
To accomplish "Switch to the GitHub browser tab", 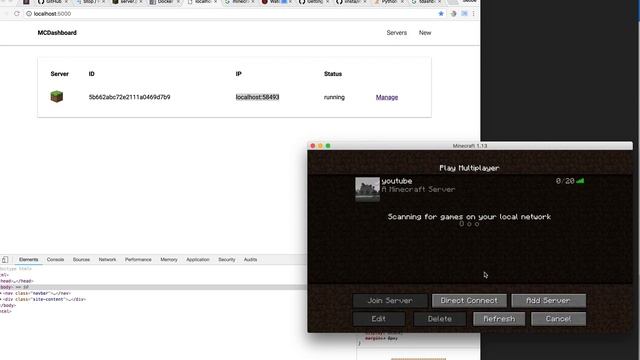I will click(x=52, y=2).
